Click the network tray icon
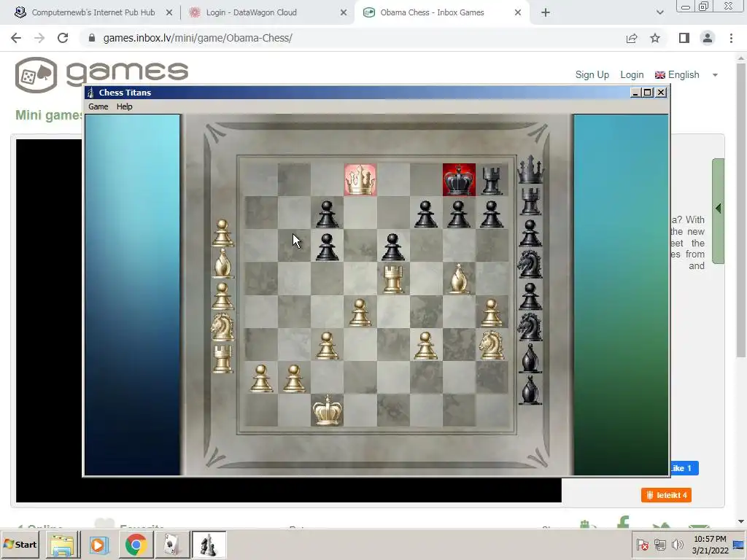This screenshot has height=560, width=747. (659, 545)
